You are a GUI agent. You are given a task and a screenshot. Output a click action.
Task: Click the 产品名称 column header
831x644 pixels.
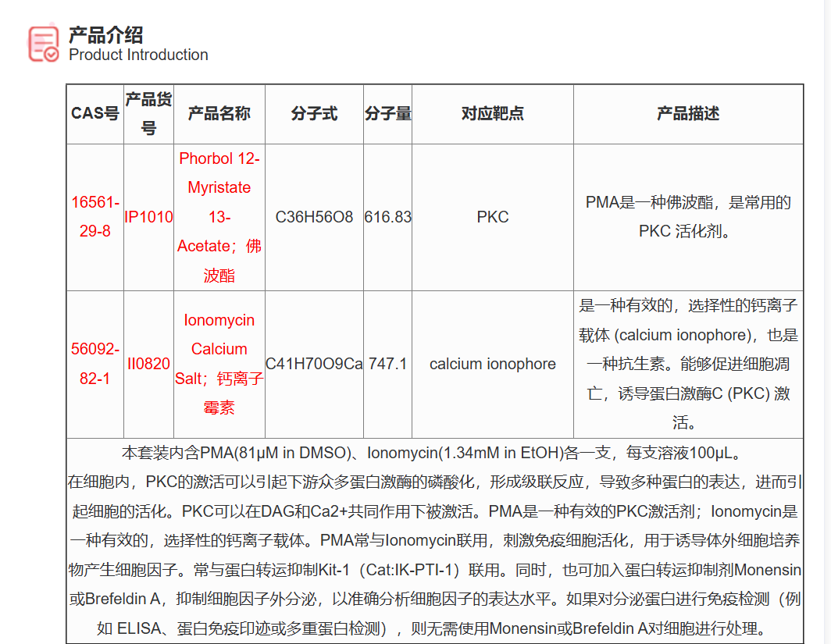[x=219, y=113]
